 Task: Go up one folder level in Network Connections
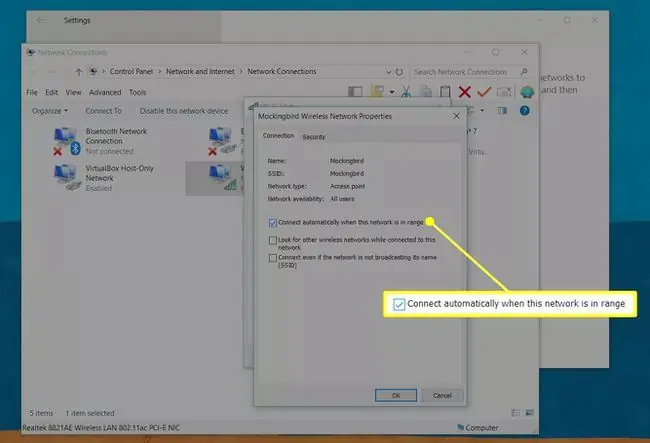79,72
